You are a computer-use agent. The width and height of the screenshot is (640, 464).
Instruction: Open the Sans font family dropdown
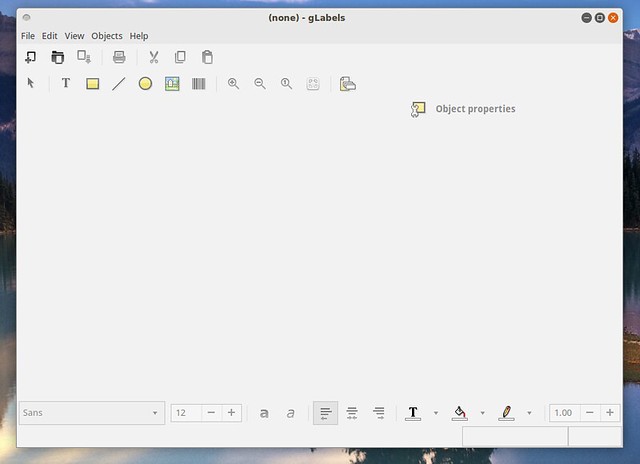tap(91, 413)
